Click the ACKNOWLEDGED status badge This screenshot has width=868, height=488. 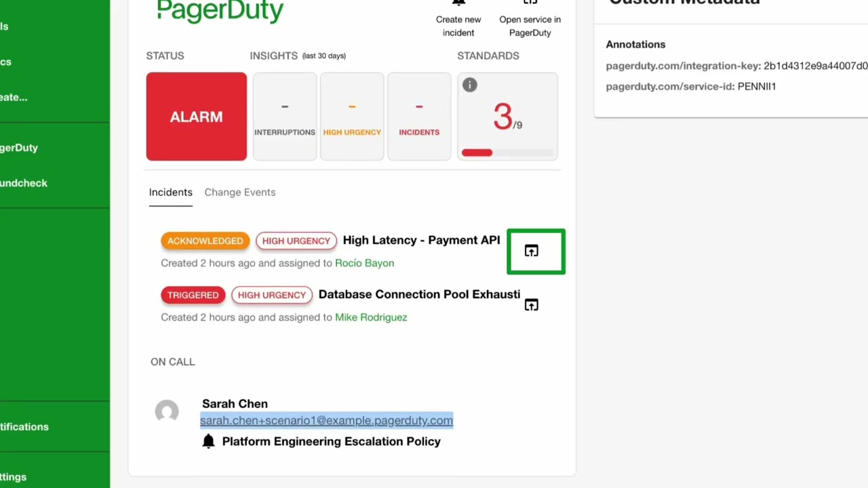[x=205, y=241]
